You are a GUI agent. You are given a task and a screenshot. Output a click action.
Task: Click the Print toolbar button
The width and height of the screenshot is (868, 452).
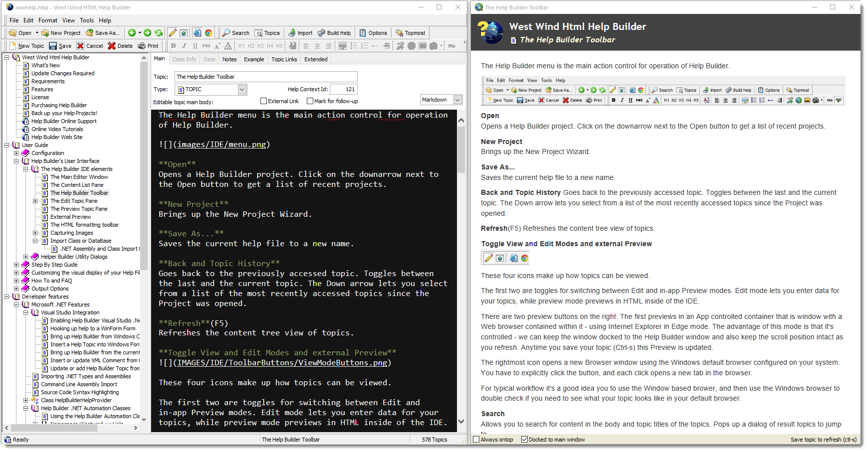pos(148,46)
